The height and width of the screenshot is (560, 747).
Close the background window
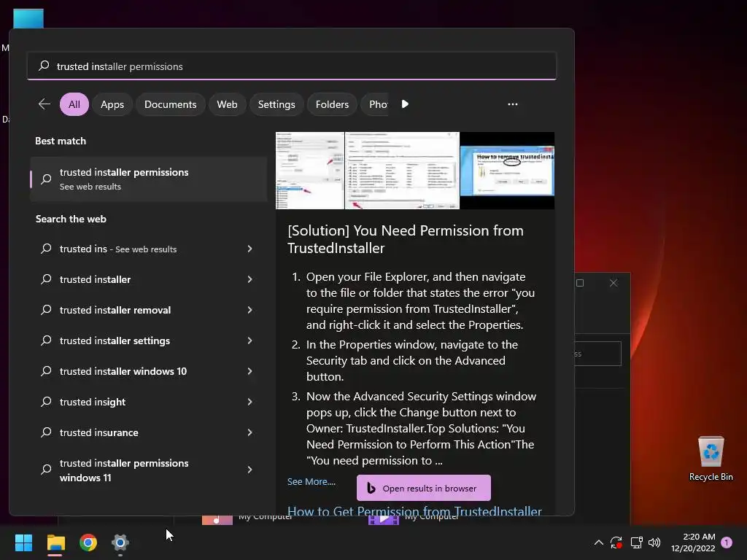coord(614,283)
